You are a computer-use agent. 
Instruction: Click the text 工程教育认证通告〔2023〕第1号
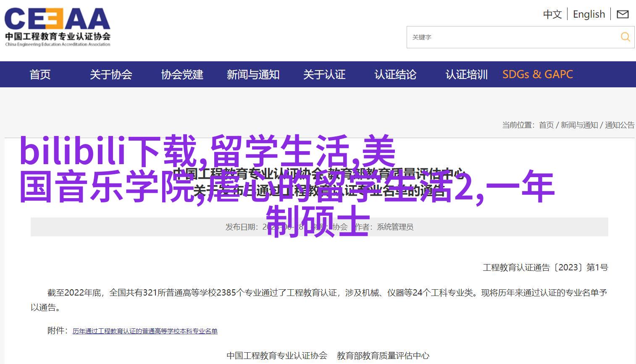tap(545, 267)
